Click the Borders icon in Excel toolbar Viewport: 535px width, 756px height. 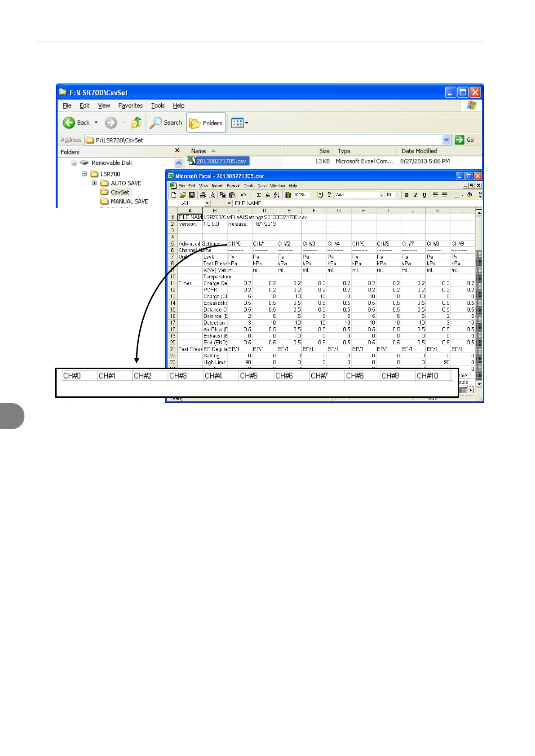pos(456,195)
